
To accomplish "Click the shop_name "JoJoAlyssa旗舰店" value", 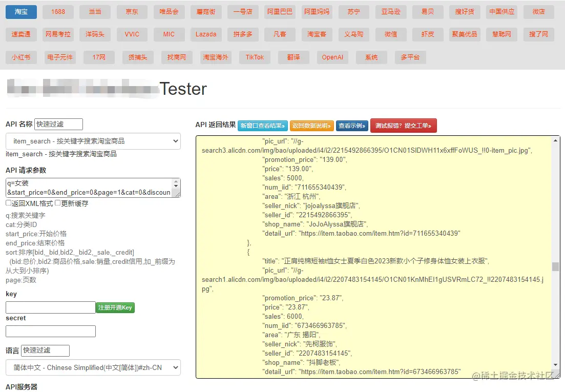I will (337, 224).
